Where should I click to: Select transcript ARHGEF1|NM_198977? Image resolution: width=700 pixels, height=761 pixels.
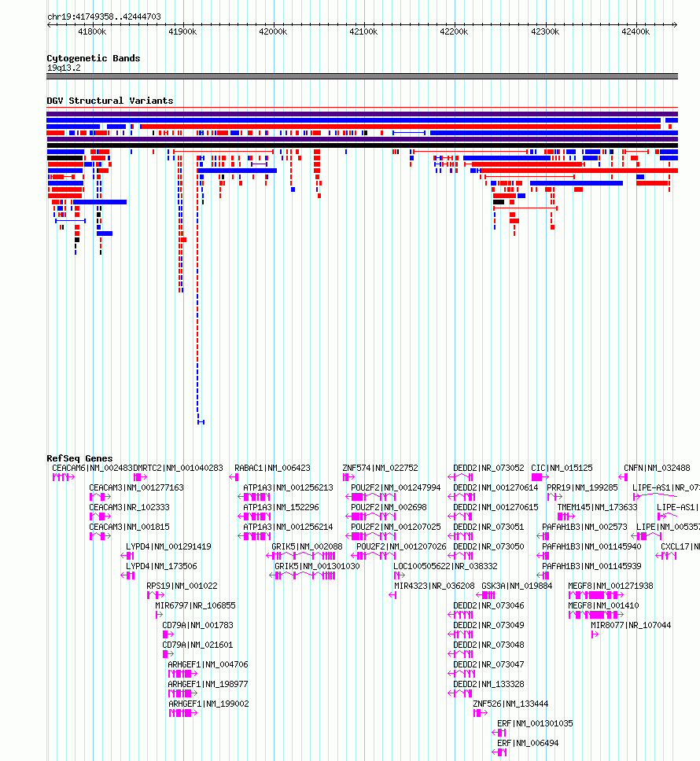tap(208, 684)
